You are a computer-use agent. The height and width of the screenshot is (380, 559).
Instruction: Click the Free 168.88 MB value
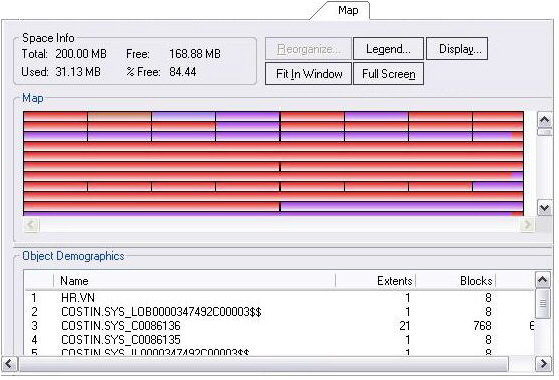tap(195, 54)
